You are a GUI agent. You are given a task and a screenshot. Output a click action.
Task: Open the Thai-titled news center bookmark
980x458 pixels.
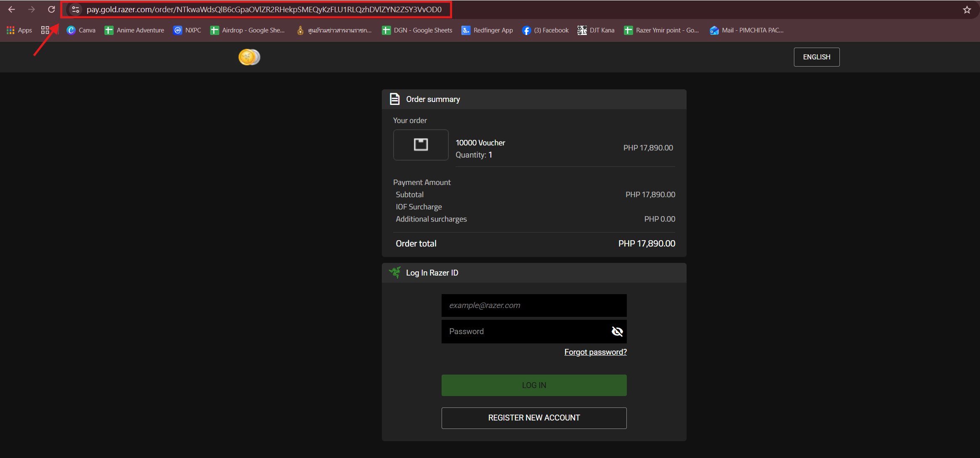click(334, 30)
